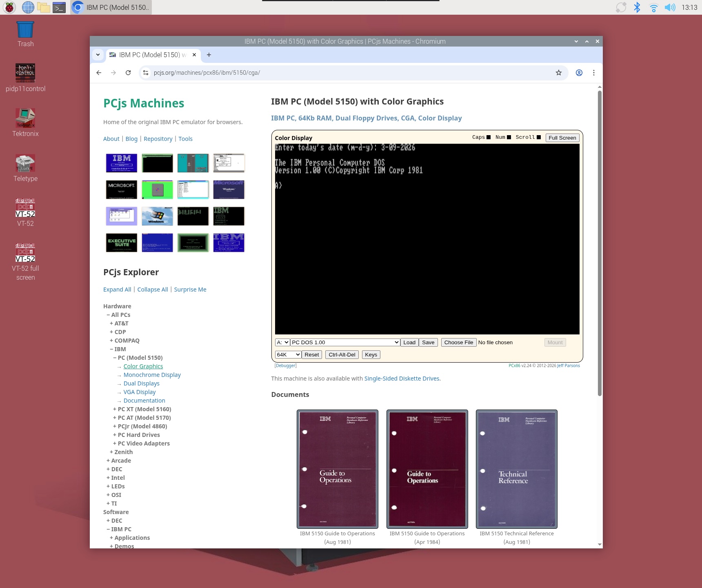Open Tektronix desktop icon

click(x=25, y=122)
